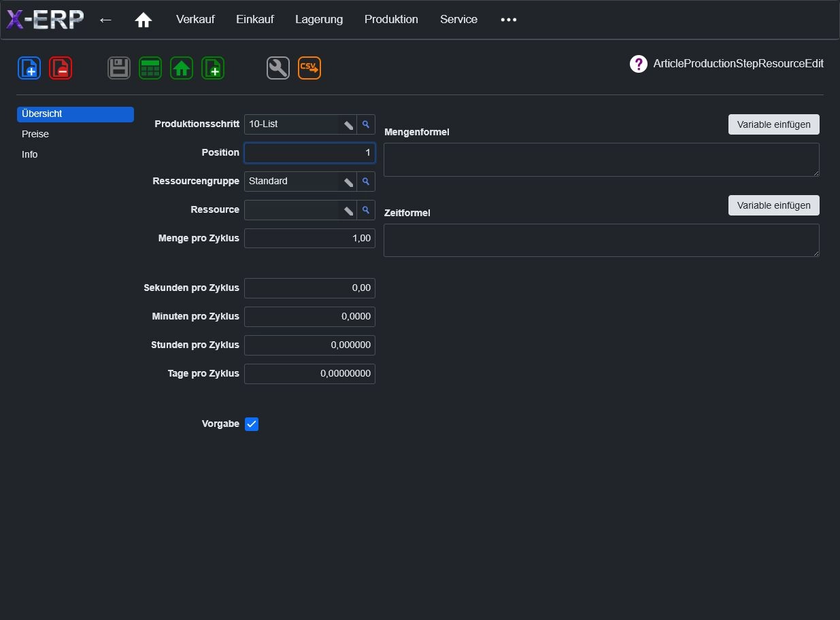
Task: Click into the Mengenformel text area
Action: (x=601, y=160)
